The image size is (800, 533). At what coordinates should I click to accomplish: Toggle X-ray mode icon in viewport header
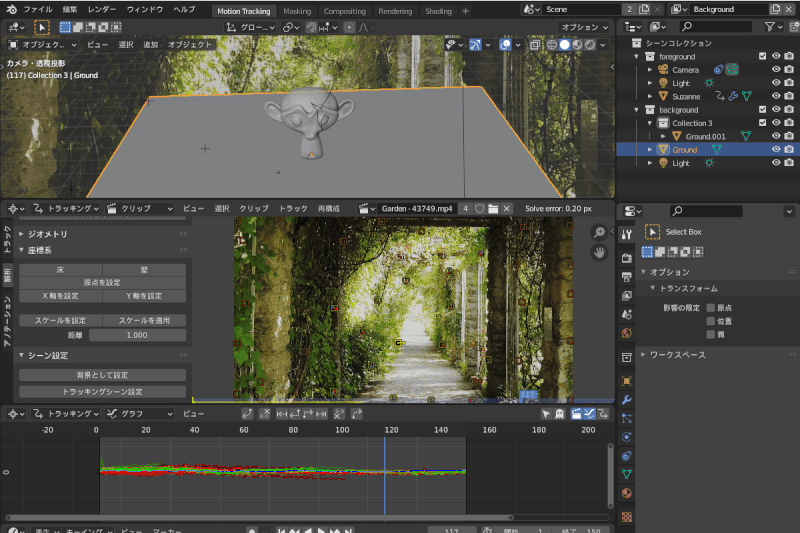click(534, 45)
